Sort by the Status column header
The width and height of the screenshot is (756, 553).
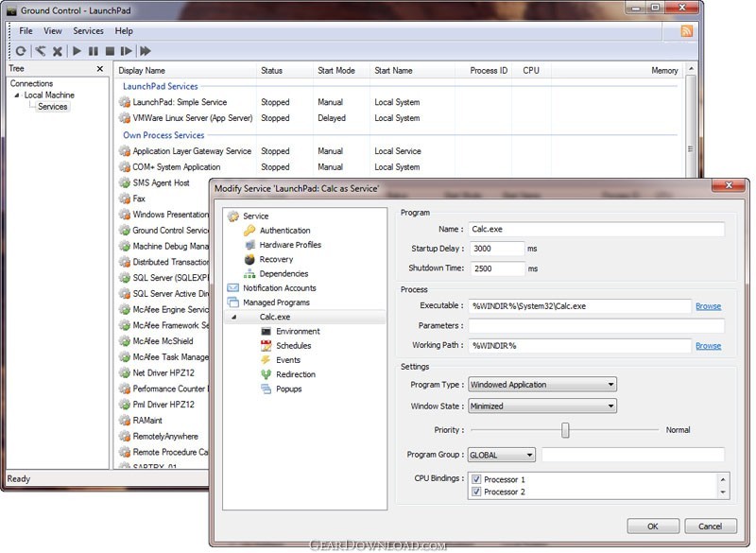pyautogui.click(x=284, y=70)
